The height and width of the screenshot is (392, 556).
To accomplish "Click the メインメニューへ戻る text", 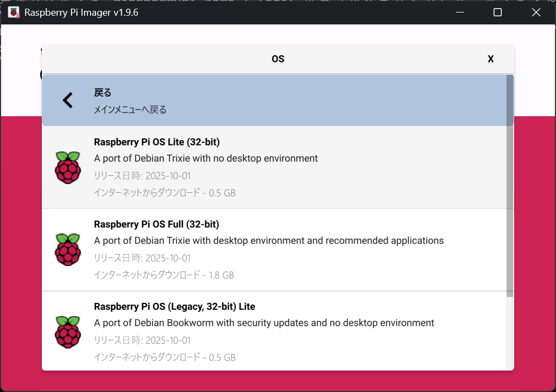I will 130,110.
